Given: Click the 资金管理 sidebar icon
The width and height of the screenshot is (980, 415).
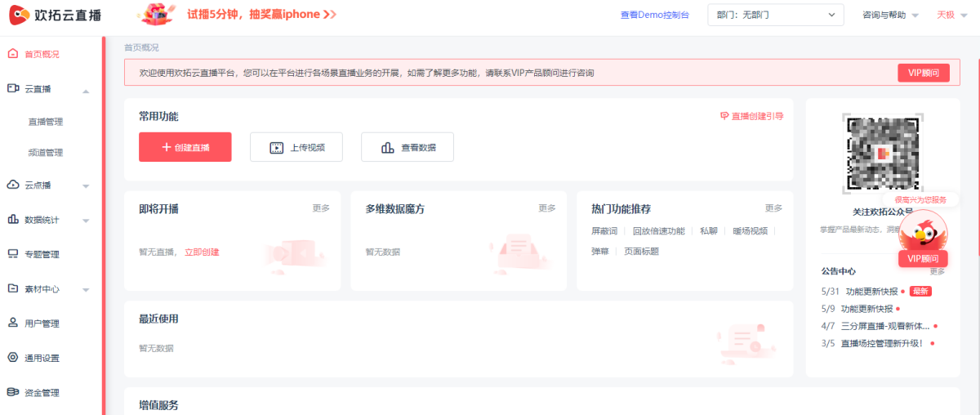Looking at the screenshot, I should (x=12, y=392).
